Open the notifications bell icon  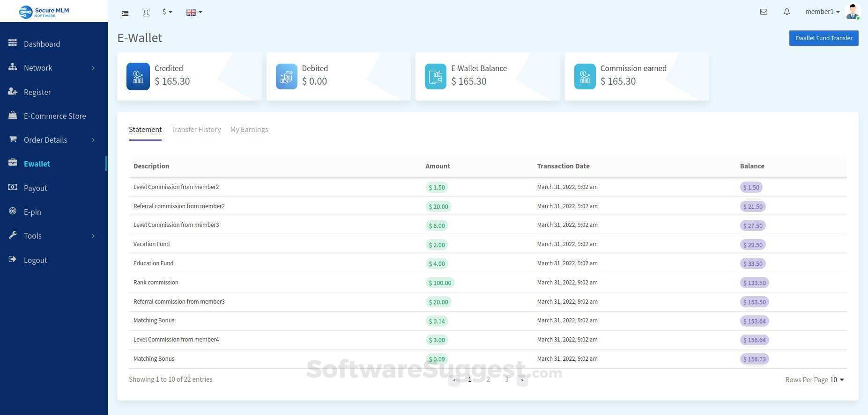787,12
